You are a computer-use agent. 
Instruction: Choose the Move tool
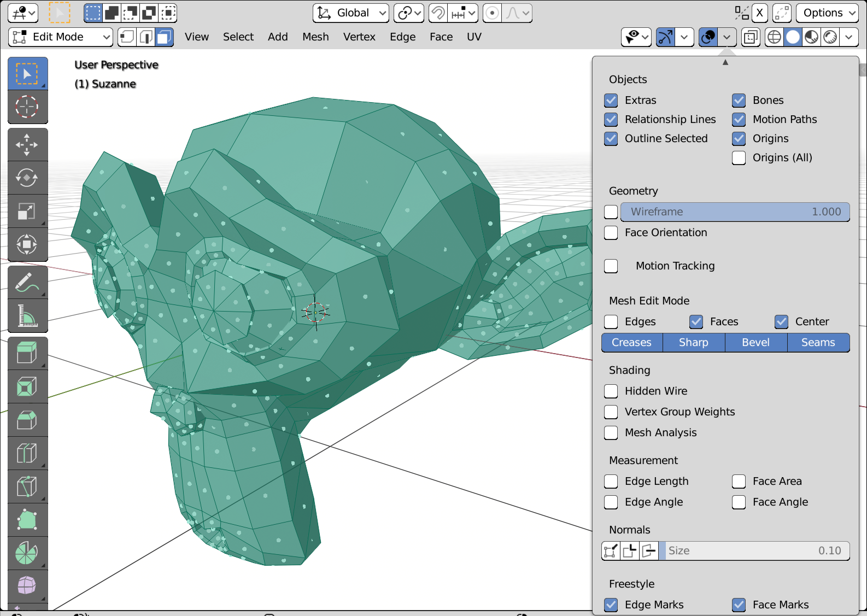[27, 145]
